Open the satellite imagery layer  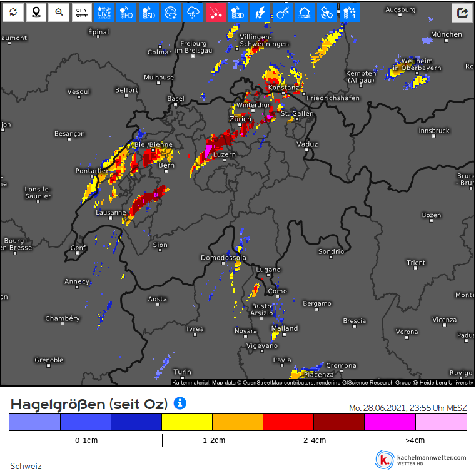(327, 13)
